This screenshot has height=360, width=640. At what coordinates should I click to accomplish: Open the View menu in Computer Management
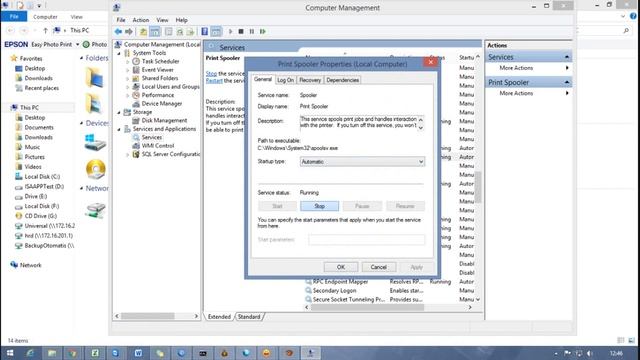[x=162, y=20]
